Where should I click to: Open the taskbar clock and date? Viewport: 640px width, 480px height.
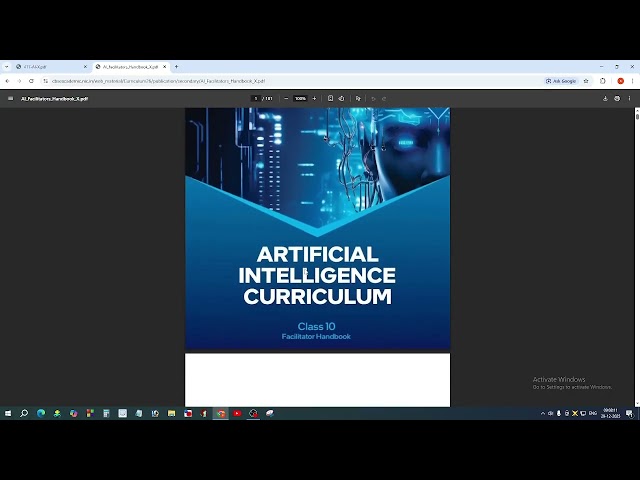point(610,413)
